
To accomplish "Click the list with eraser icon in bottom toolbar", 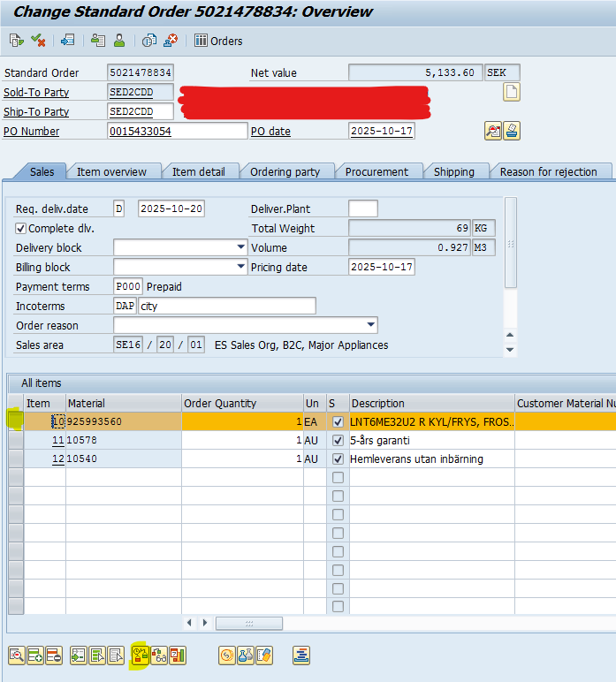I will coord(264,655).
